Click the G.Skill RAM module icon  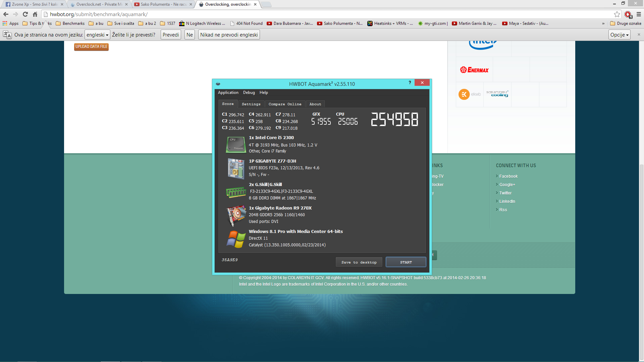pyautogui.click(x=236, y=192)
